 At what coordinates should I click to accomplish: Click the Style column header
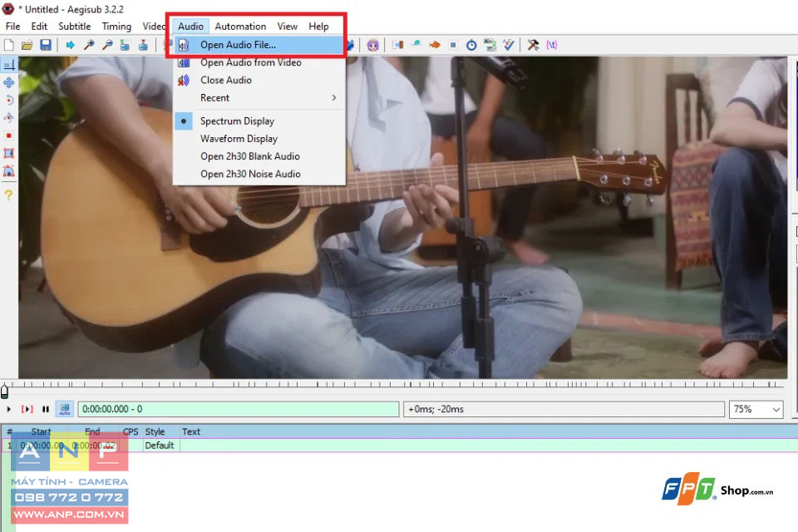155,431
